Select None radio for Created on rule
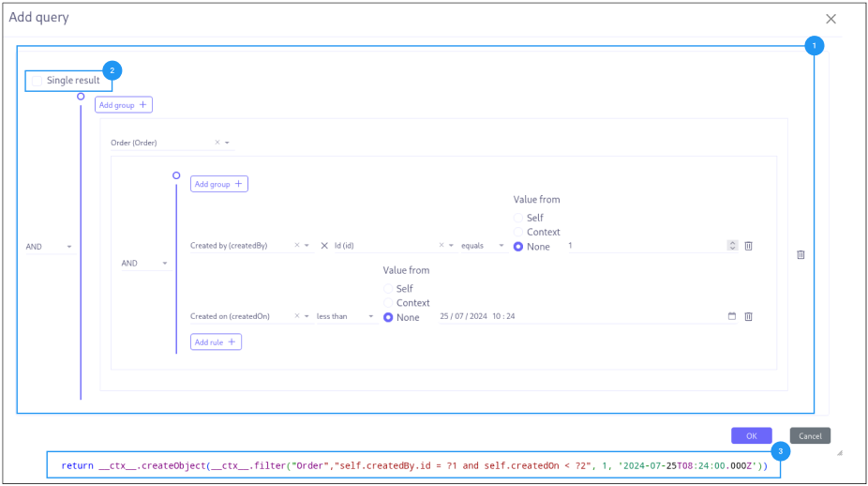Screen dimensions: 868x486 (388, 317)
